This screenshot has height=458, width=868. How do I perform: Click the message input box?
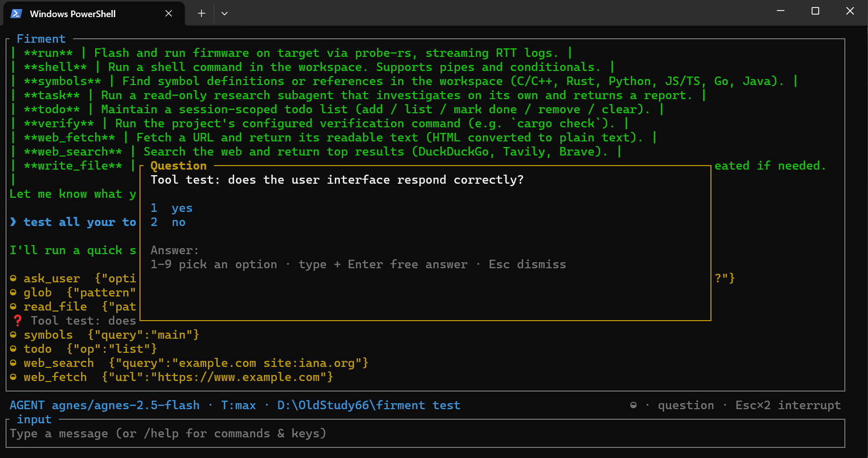(x=425, y=433)
